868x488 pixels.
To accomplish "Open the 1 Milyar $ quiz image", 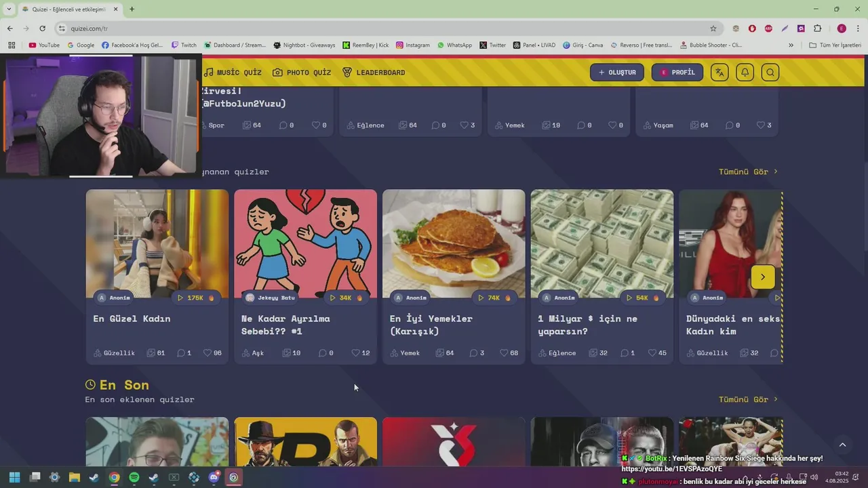I will click(x=602, y=244).
